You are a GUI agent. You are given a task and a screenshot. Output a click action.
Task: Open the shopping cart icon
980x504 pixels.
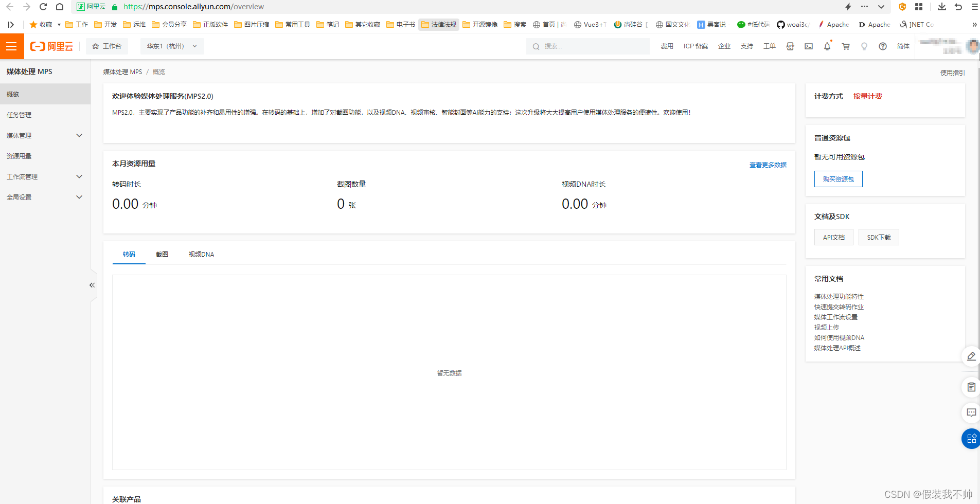pyautogui.click(x=846, y=46)
